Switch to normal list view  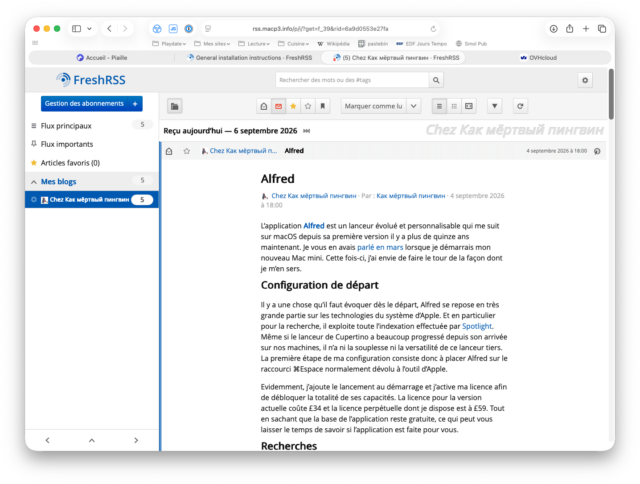(439, 107)
